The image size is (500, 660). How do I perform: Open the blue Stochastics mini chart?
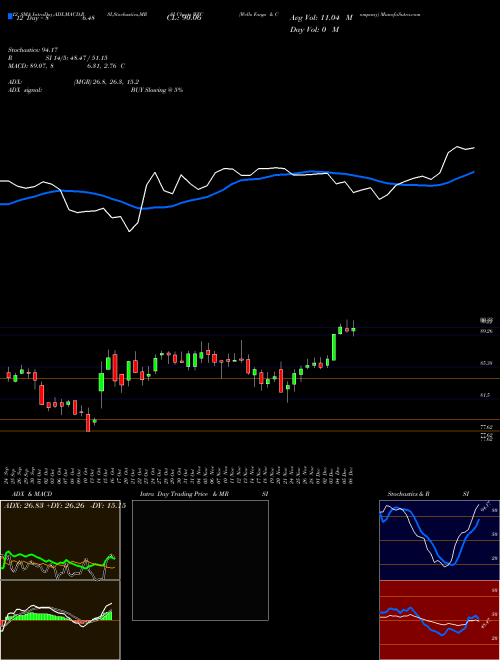[439, 540]
